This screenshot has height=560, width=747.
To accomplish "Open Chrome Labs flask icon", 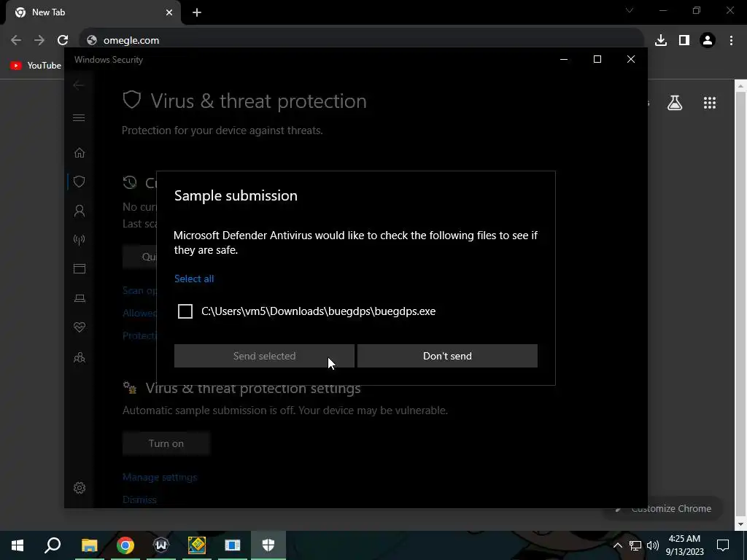I will [x=675, y=102].
